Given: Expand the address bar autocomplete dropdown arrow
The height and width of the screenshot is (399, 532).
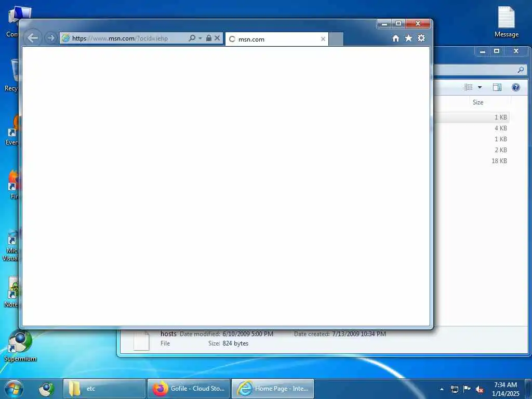Looking at the screenshot, I should [x=200, y=38].
